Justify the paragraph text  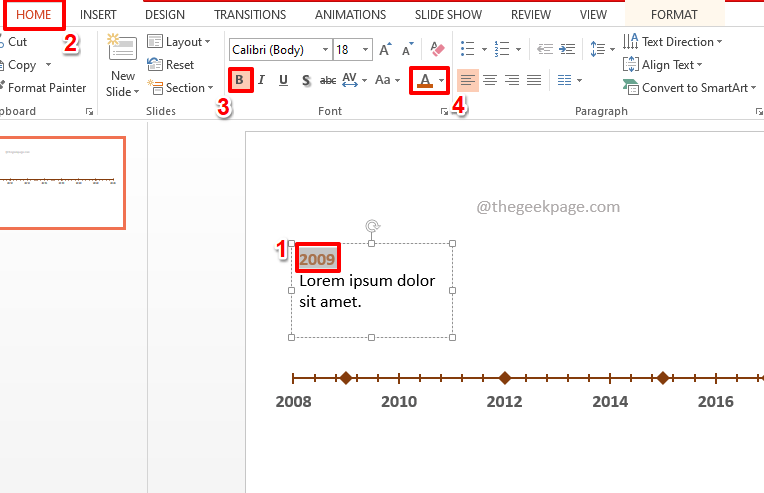coord(534,80)
